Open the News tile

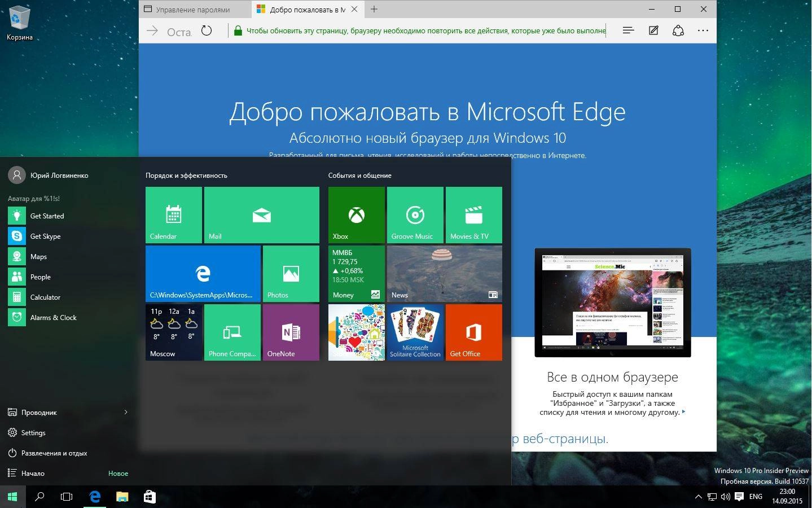445,274
